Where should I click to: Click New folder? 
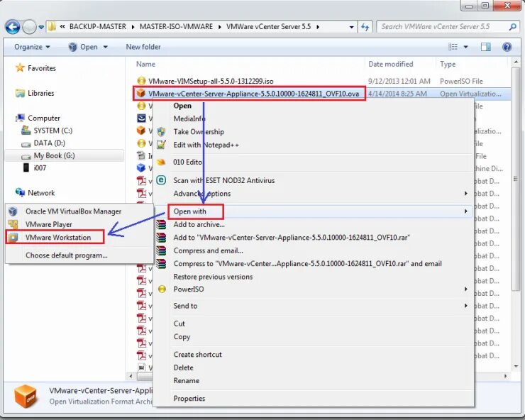[x=143, y=47]
